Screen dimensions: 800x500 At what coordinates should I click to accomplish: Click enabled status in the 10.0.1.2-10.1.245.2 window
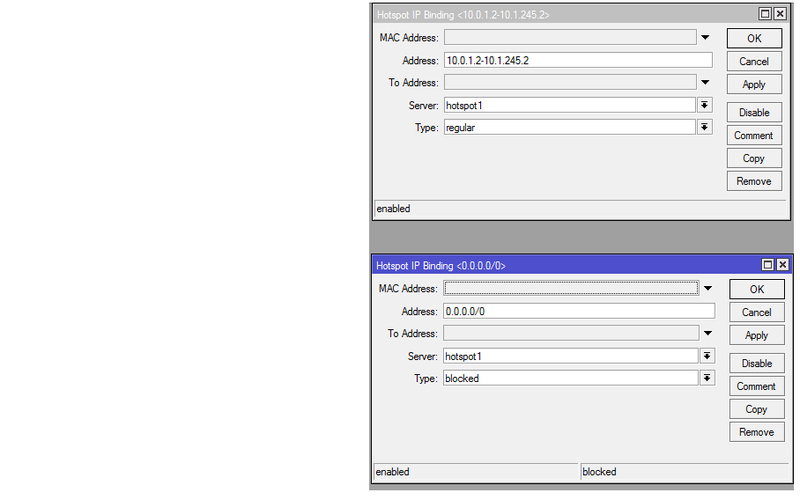393,209
